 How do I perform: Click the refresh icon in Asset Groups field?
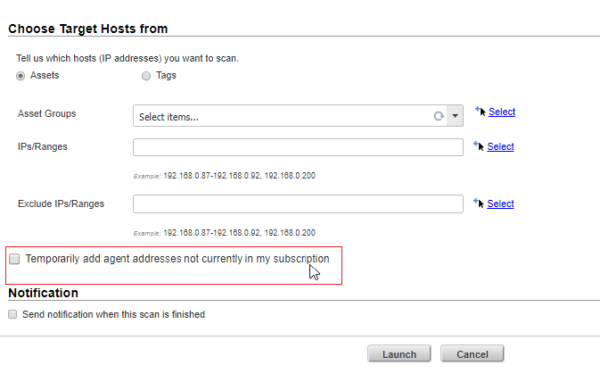439,116
